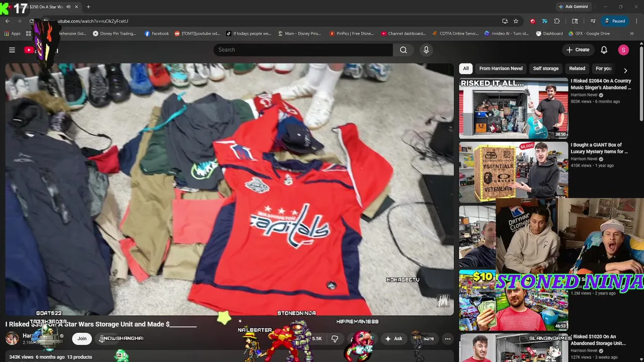
Task: Open the GFX - Google Drive bookmark
Action: coord(589,34)
